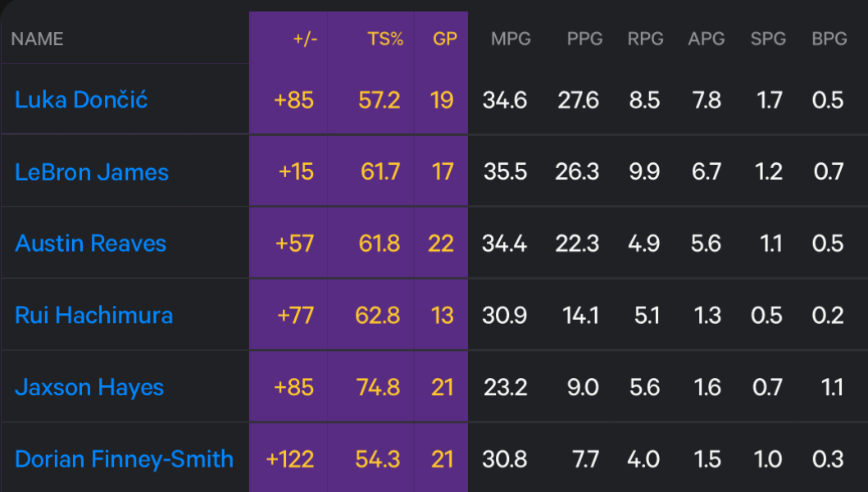Open Rui Hachimura player link

[x=93, y=315]
